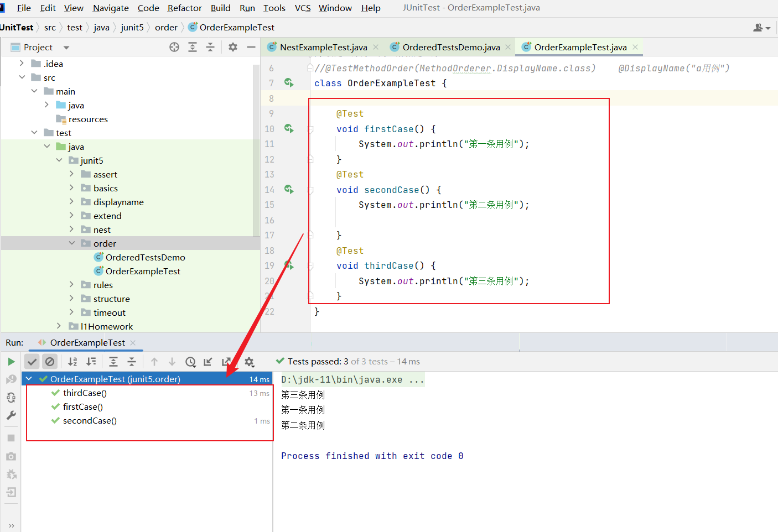Switch to the OrderedTestsDemo.java tab
Viewport: 778px width, 532px height.
click(x=450, y=48)
